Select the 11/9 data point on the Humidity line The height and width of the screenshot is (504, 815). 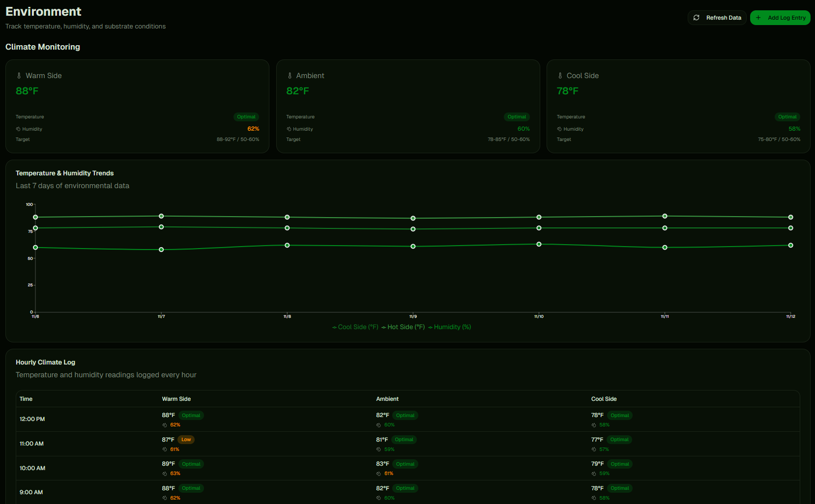tap(413, 246)
